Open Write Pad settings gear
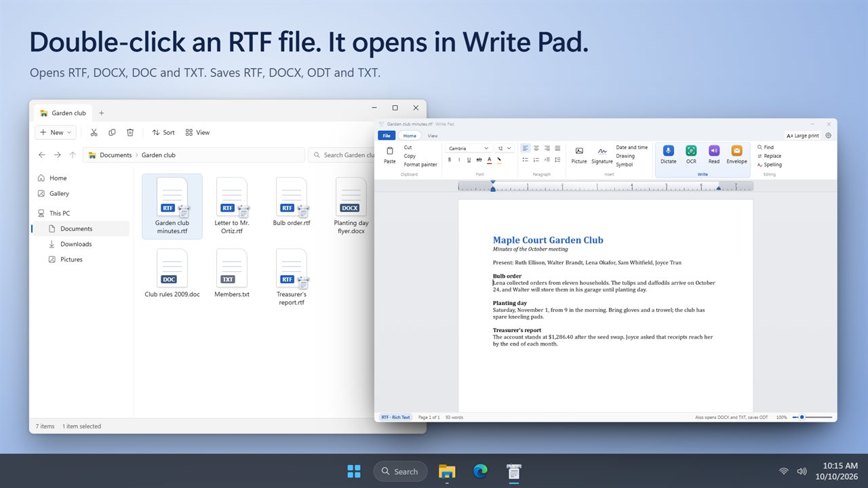The image size is (868, 488). pos(828,136)
